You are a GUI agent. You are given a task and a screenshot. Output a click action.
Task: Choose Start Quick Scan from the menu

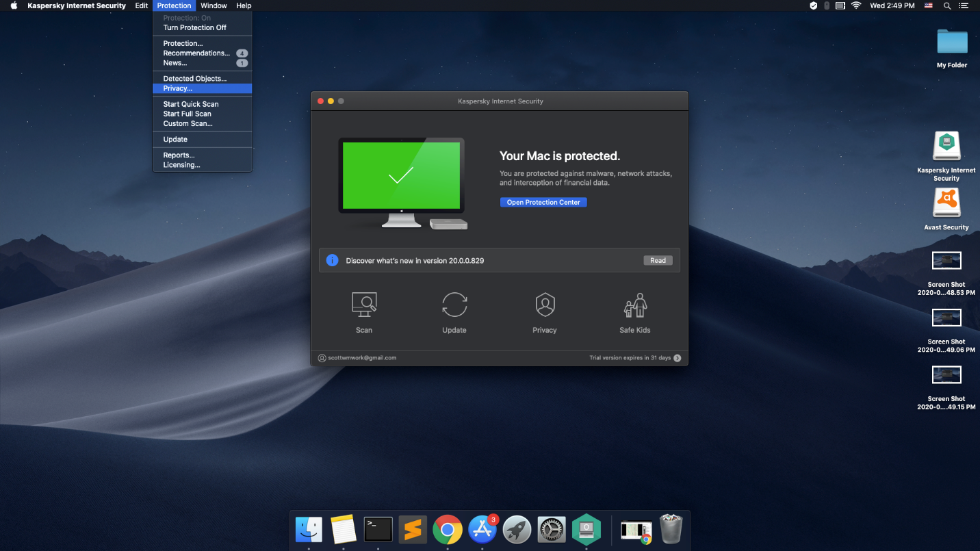pyautogui.click(x=203, y=104)
